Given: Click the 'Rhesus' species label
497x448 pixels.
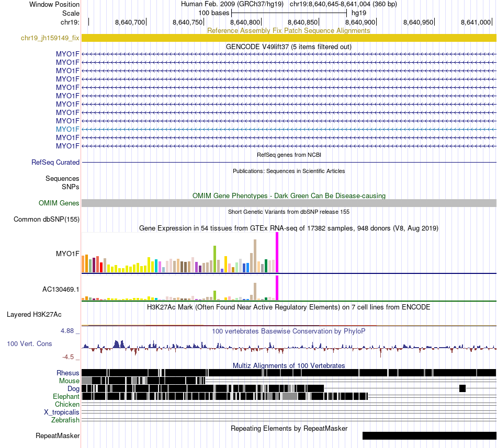Looking at the screenshot, I should coord(68,373).
